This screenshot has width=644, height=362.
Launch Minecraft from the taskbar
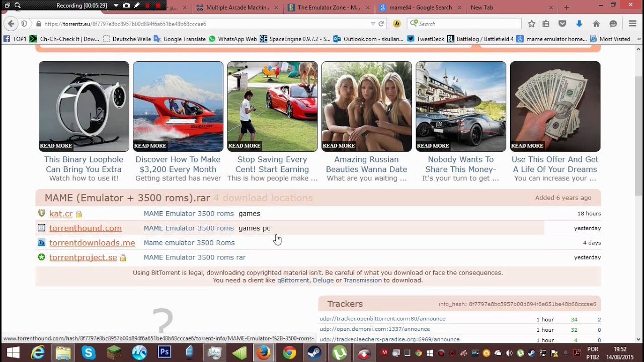(114, 353)
